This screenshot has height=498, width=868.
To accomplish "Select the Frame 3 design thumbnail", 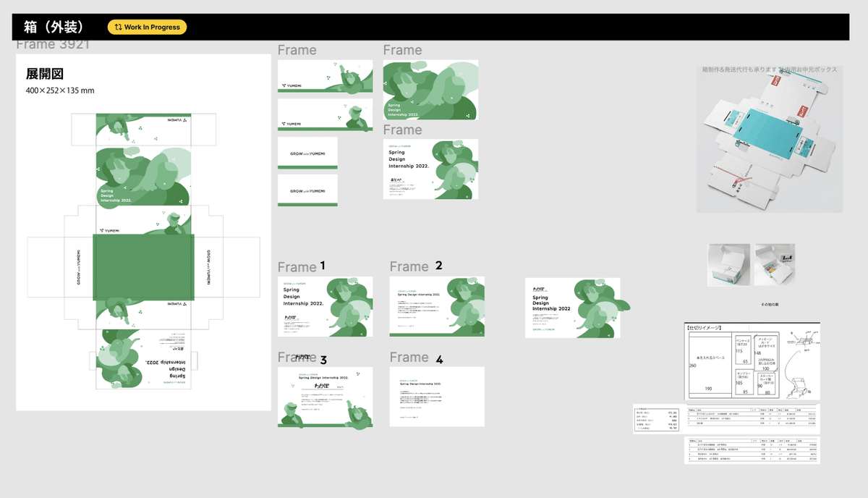I will click(325, 397).
